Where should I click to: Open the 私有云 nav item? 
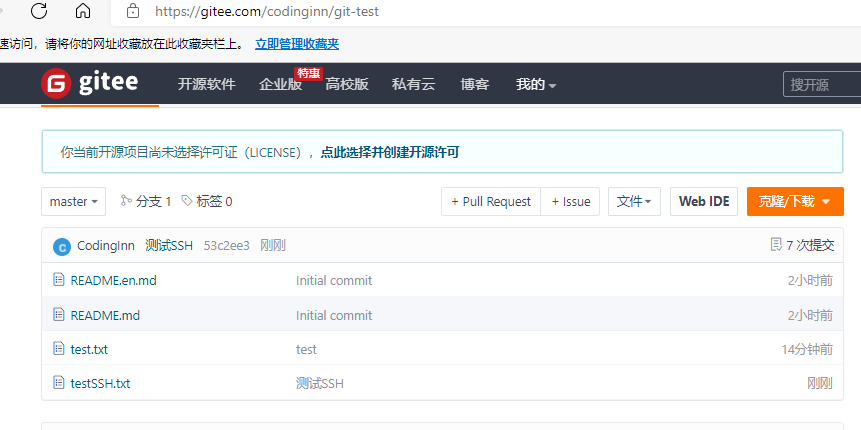click(x=413, y=84)
